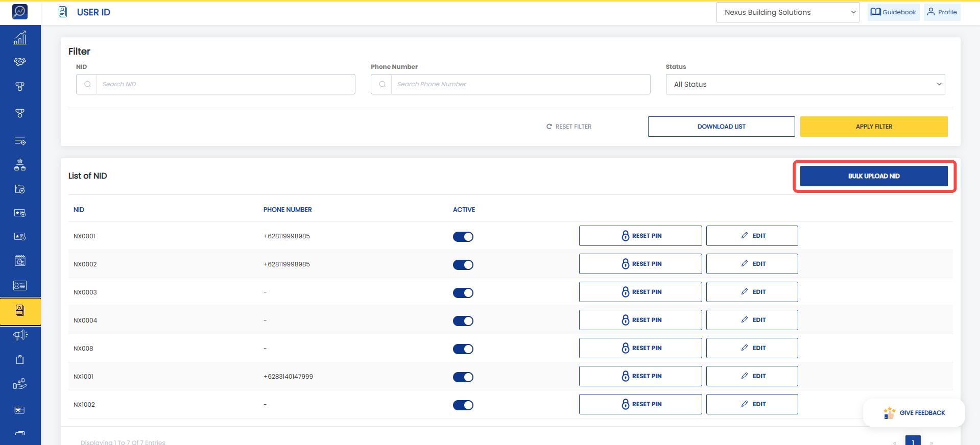Toggle the Active switch for NX0004
This screenshot has width=980, height=445.
point(463,321)
